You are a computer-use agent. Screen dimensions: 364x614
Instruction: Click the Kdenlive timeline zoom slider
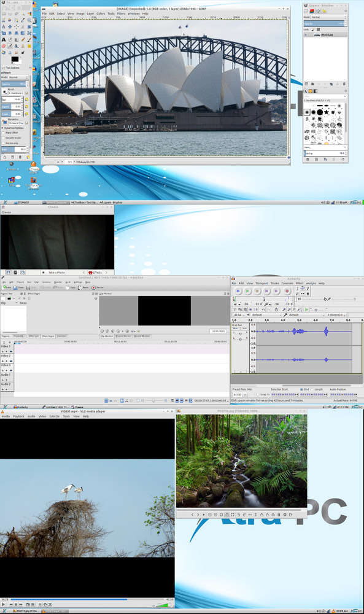coord(154,400)
